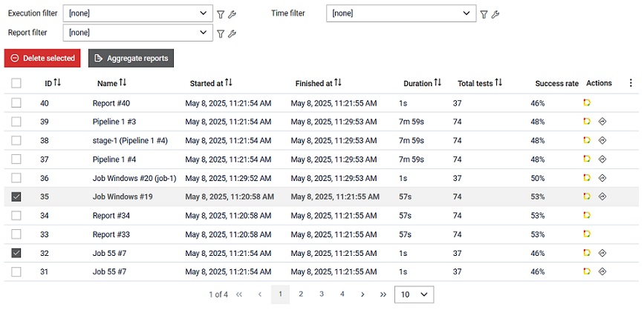Click the sort arrows on Duration column
This screenshot has height=310, width=644.
coord(438,83)
